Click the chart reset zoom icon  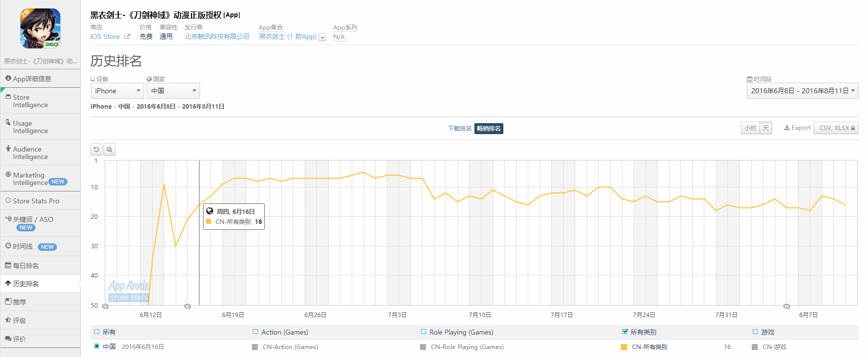tap(96, 150)
